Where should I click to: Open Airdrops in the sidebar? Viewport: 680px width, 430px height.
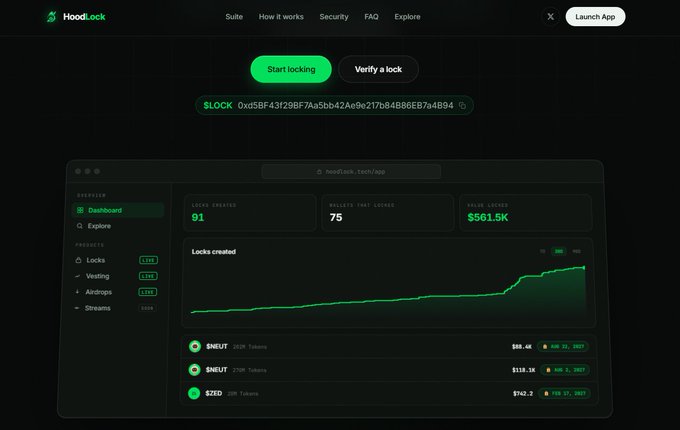(x=98, y=292)
